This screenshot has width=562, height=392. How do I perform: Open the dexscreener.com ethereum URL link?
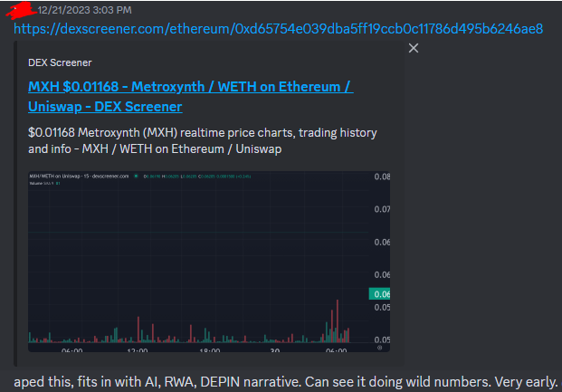[278, 29]
